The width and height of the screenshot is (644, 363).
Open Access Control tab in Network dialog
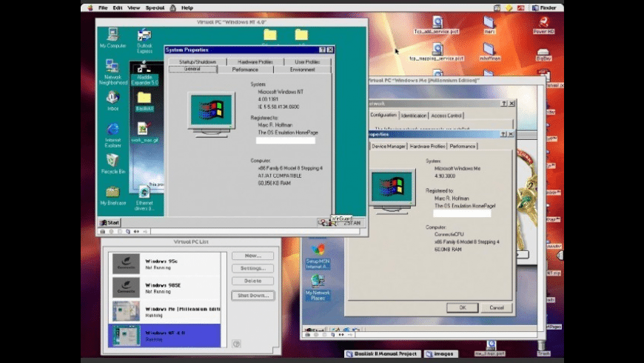click(446, 116)
